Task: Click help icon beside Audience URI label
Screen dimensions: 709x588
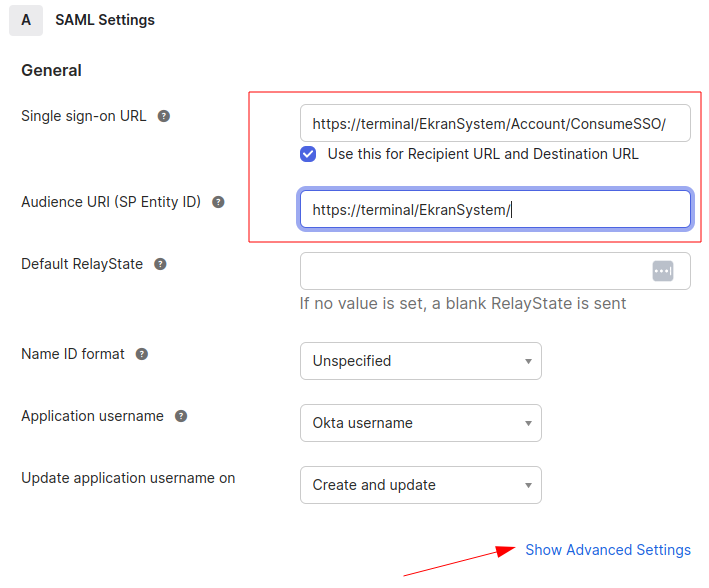Action: [x=218, y=202]
